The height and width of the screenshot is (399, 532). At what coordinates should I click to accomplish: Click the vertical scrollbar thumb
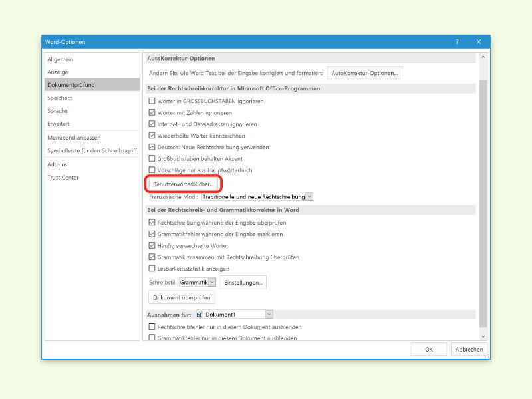tap(483, 203)
